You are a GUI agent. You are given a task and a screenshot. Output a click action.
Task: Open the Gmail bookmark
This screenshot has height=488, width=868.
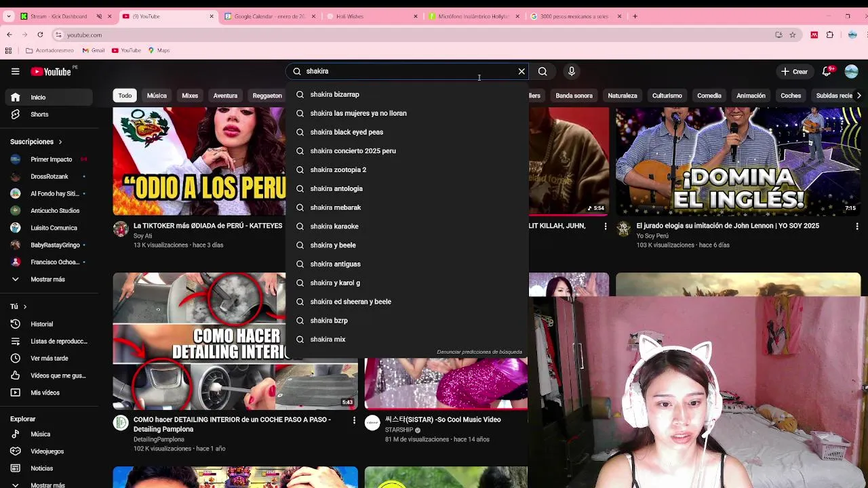pos(94,50)
